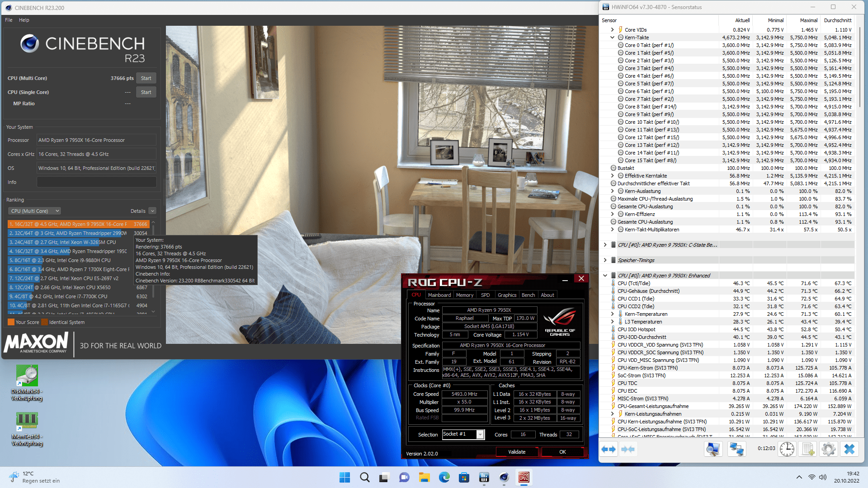Click CPU-Z icon in the taskbar
The height and width of the screenshot is (488, 868).
tap(524, 478)
